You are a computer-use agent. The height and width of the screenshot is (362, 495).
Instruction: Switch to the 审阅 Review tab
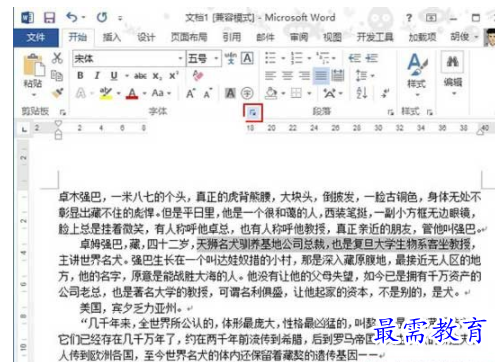pyautogui.click(x=299, y=37)
